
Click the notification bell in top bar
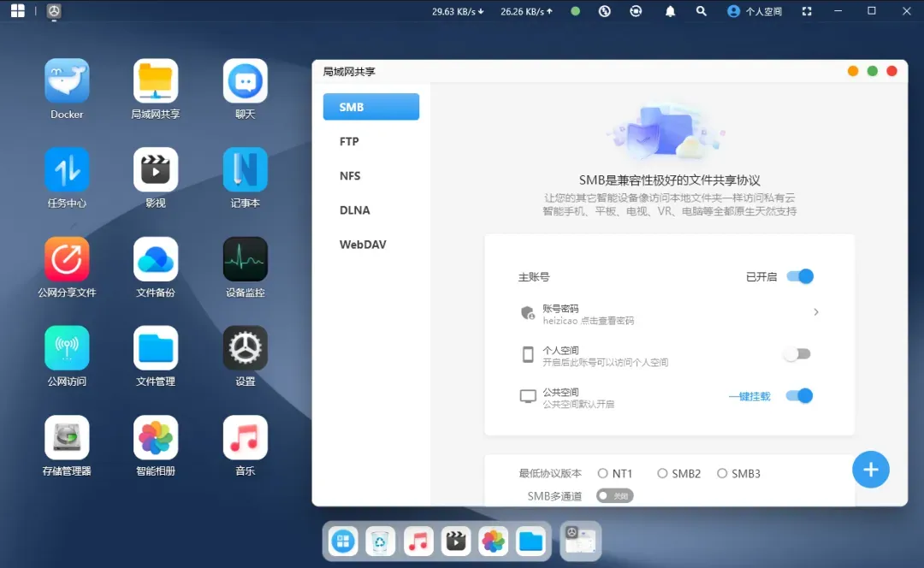click(671, 12)
